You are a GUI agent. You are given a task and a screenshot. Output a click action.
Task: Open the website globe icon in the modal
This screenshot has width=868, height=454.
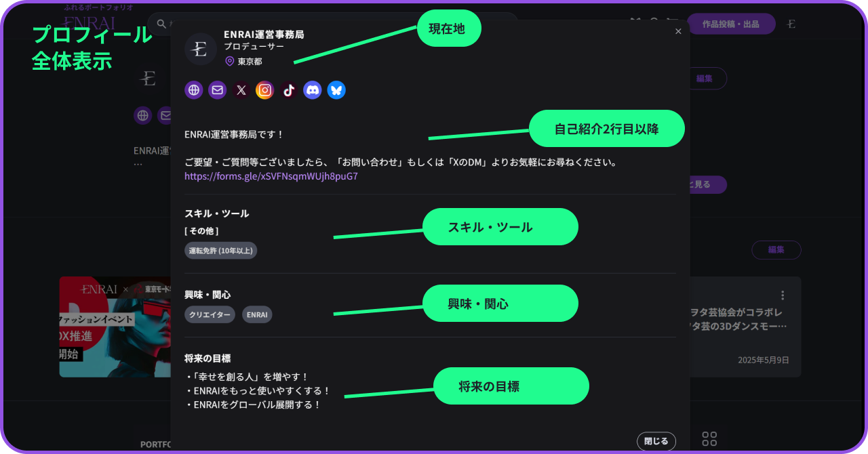point(194,89)
